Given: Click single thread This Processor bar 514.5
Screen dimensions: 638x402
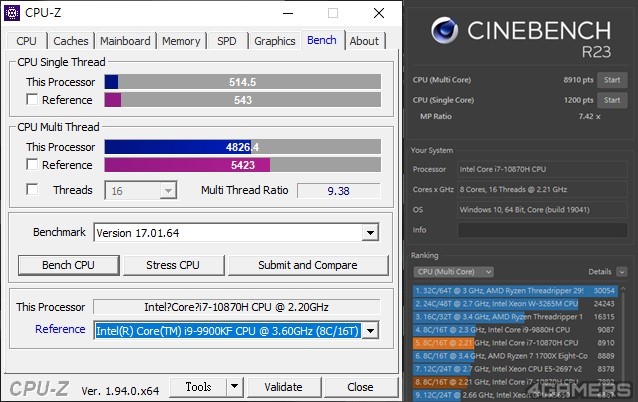Looking at the screenshot, I should (x=243, y=82).
